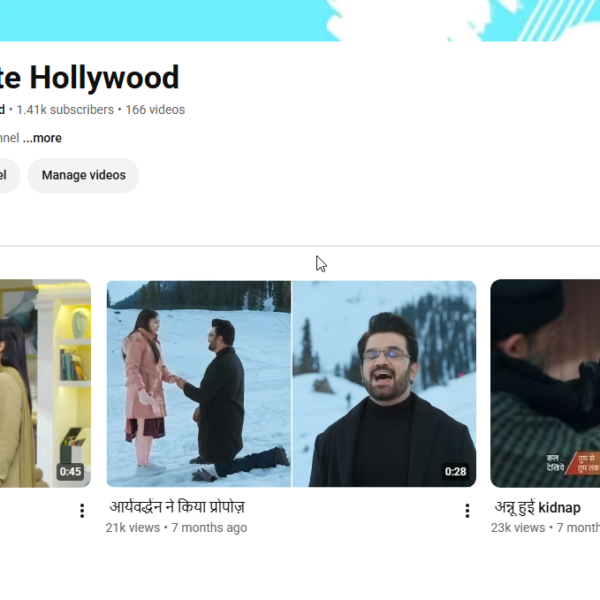The height and width of the screenshot is (600, 600).
Task: Click the 21k views • 7 months ago text
Action: tap(176, 528)
